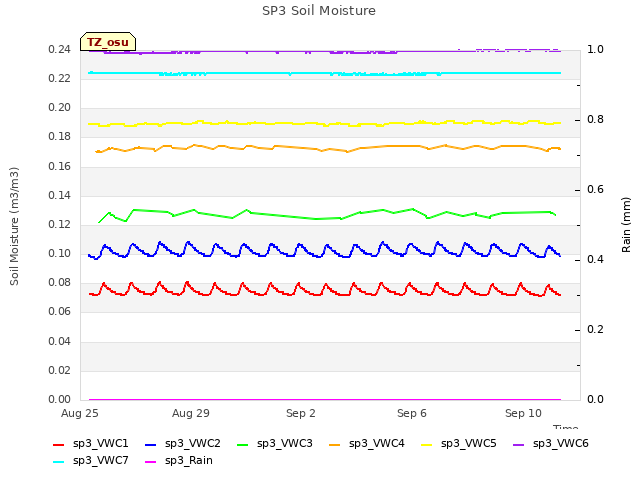The image size is (640, 480).
Task: Click the Soil Moisture (m3/m3) axis label
Action: (x=14, y=226)
